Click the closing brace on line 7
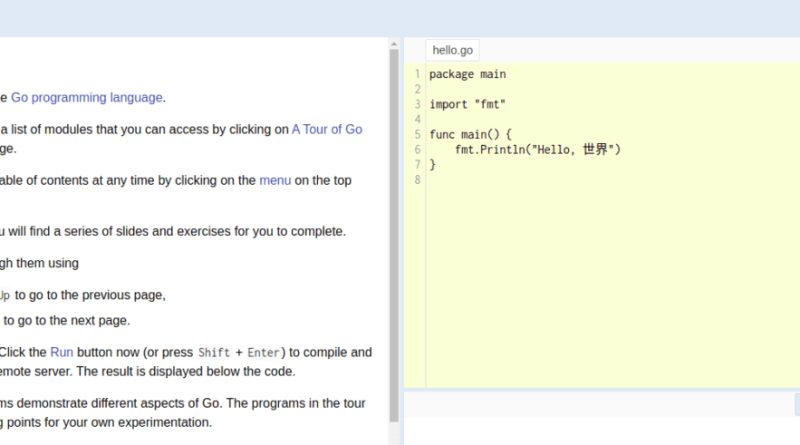 point(433,165)
